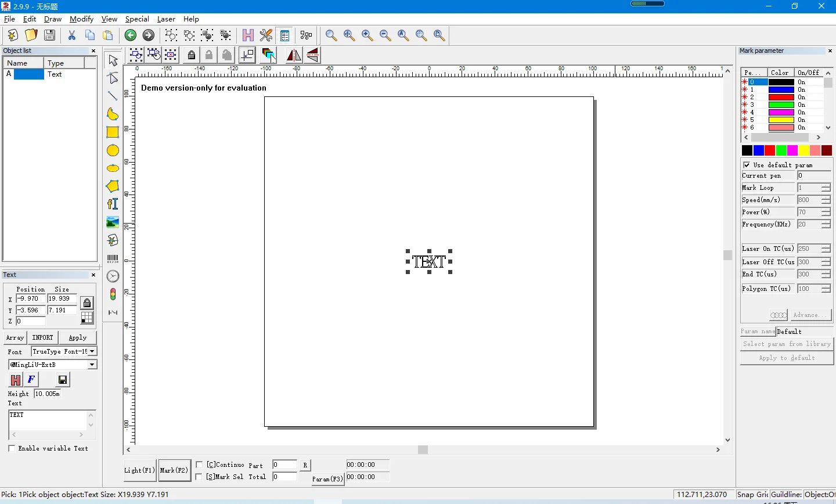
Task: Pick the text tool in the toolbox
Action: (x=113, y=204)
